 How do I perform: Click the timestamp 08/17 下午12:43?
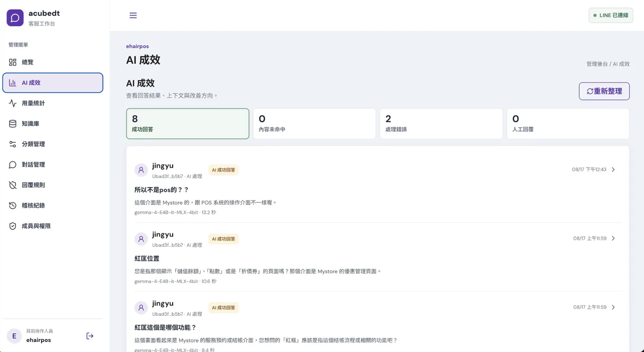[589, 169]
